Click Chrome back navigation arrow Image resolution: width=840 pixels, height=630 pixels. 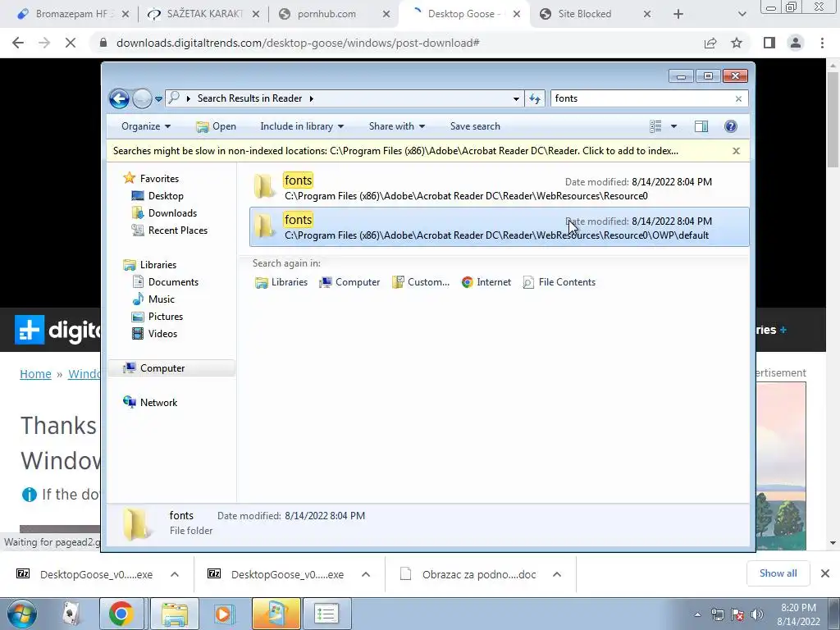(18, 43)
